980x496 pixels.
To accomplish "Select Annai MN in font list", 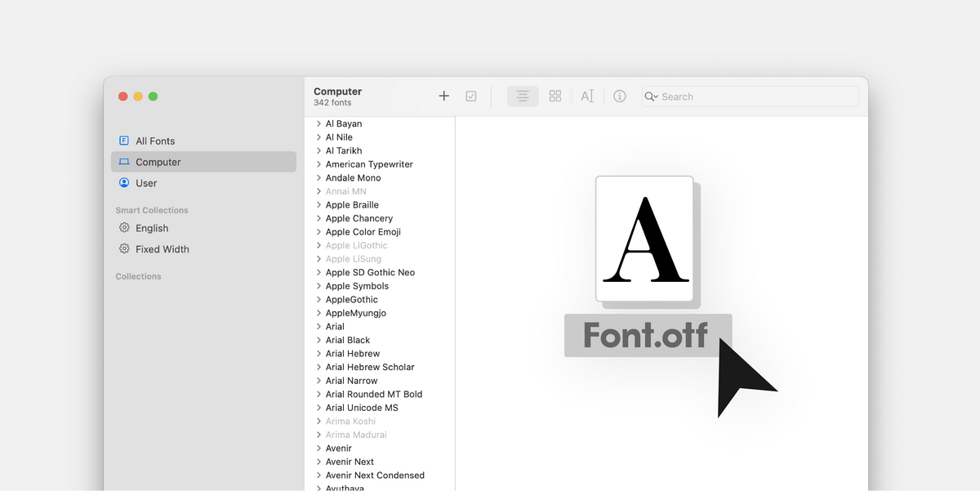I will 346,191.
